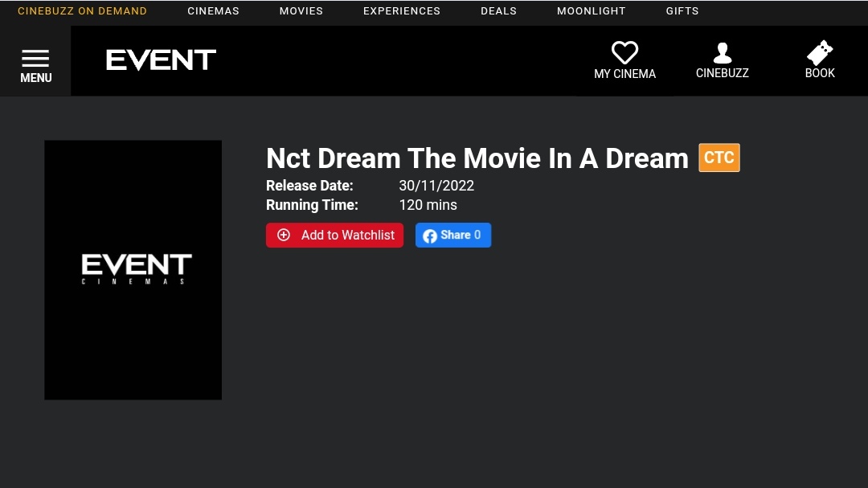Open the Cinemas menu

213,11
